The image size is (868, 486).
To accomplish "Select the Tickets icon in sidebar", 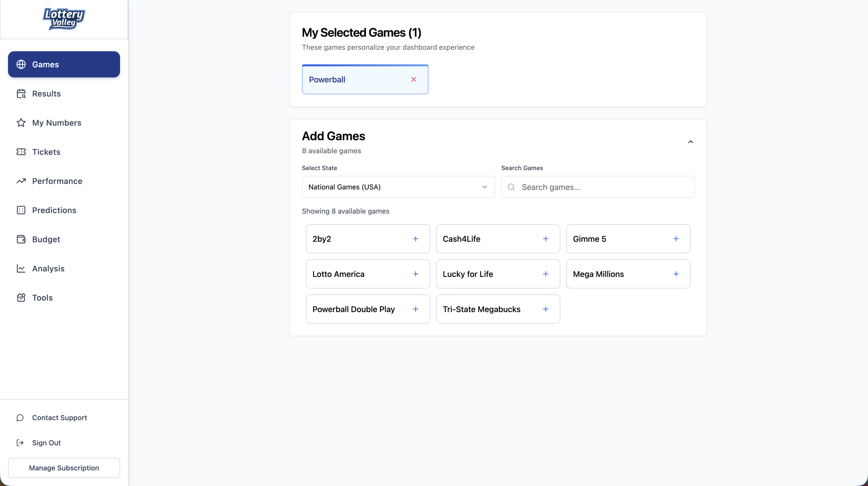I will point(21,152).
